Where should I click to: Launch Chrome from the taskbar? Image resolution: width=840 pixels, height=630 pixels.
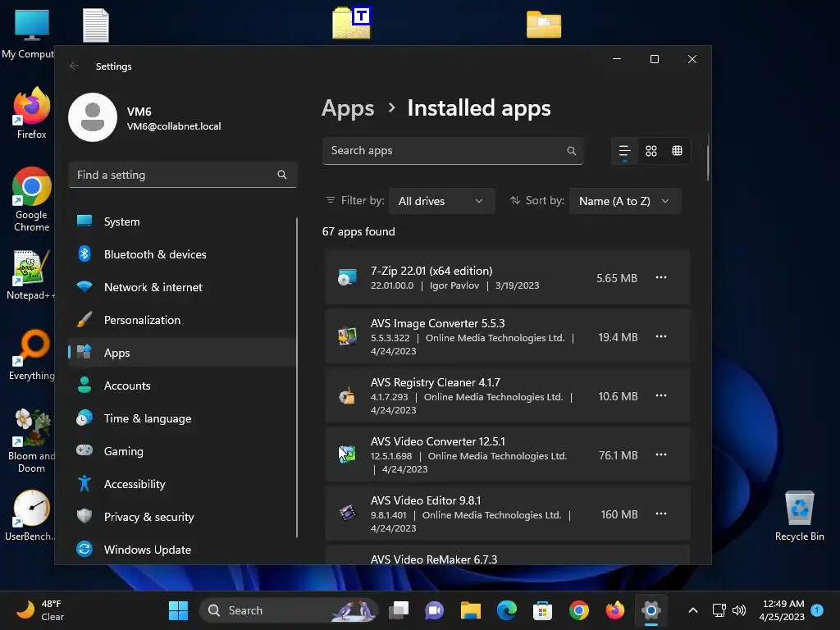tap(578, 610)
